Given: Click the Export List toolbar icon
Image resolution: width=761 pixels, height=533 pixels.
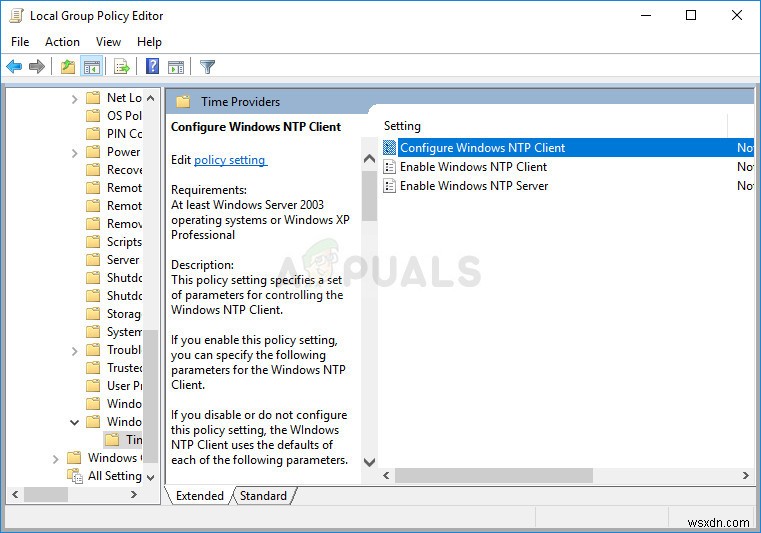Looking at the screenshot, I should coord(121,66).
